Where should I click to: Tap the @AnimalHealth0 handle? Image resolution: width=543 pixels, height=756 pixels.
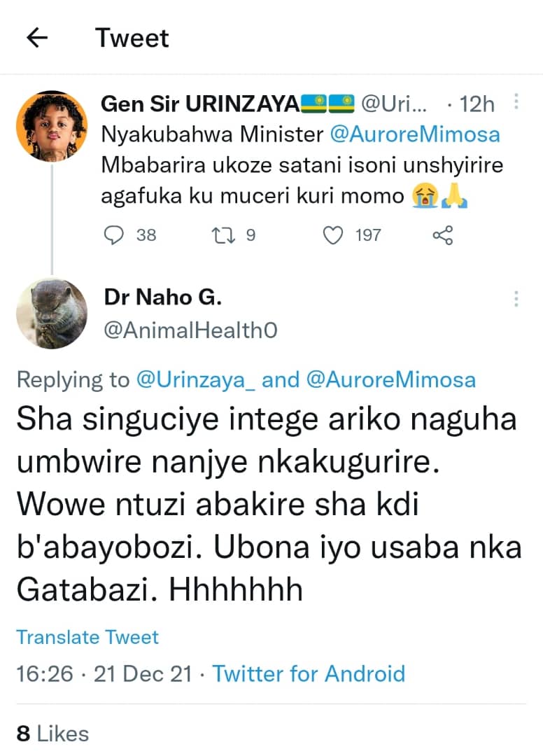tap(190, 330)
